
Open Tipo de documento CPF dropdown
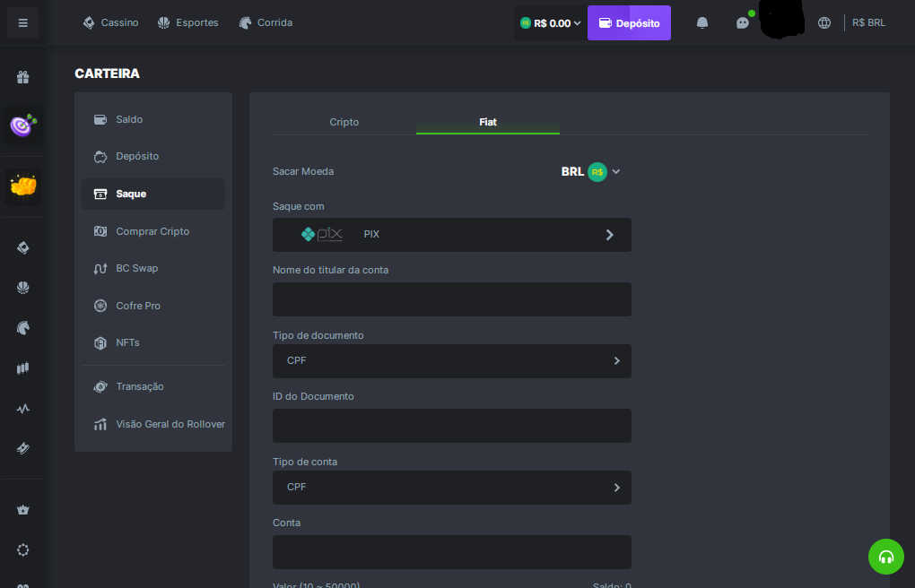(x=451, y=360)
